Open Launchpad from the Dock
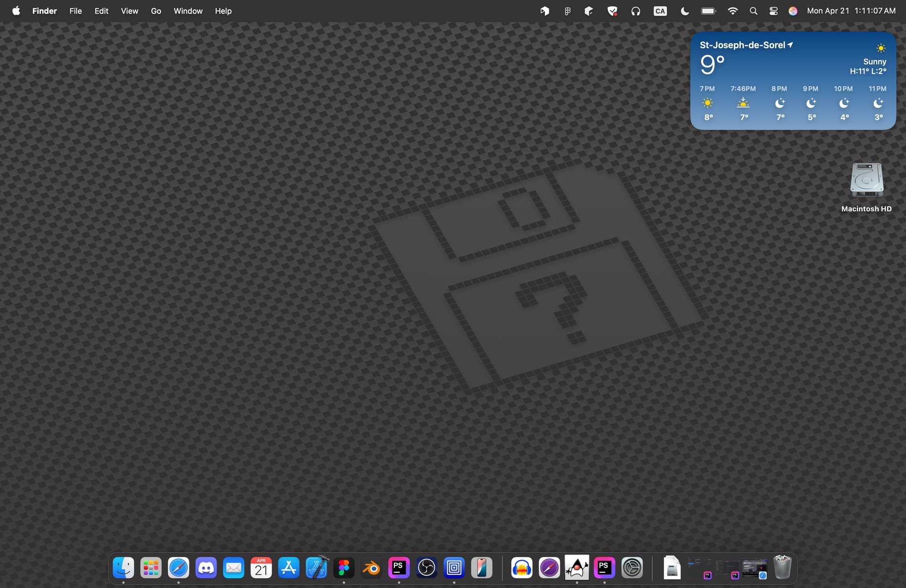Image resolution: width=906 pixels, height=588 pixels. 151,568
